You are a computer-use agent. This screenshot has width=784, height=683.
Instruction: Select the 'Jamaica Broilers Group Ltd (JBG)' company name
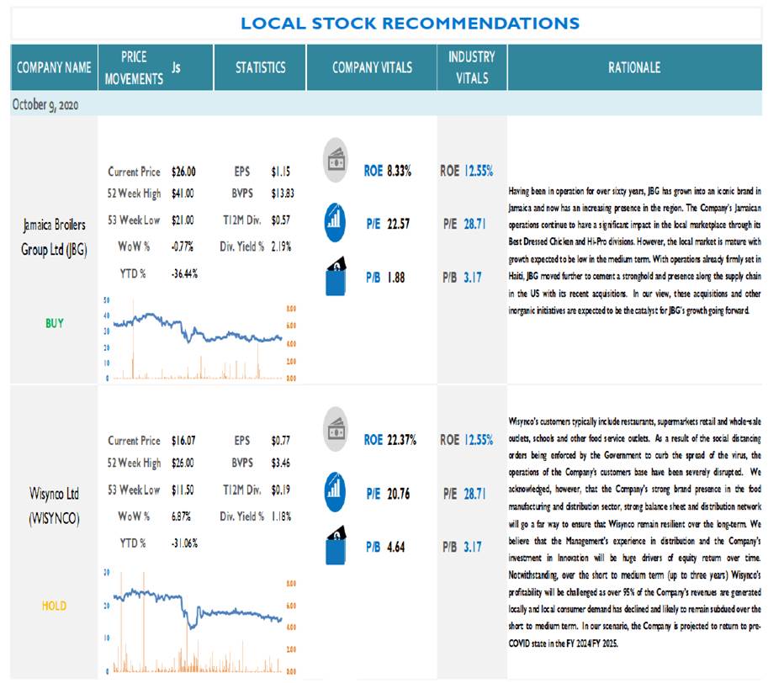tap(54, 237)
